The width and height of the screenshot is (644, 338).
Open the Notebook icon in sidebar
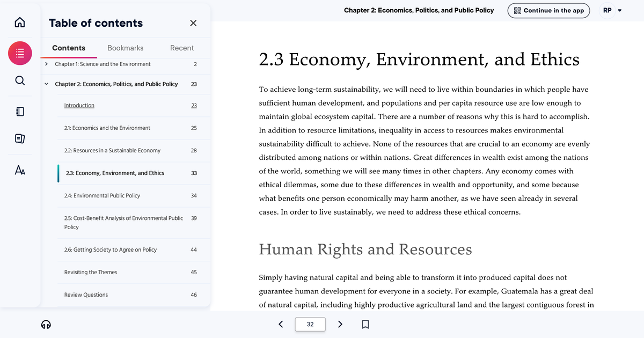(x=20, y=112)
